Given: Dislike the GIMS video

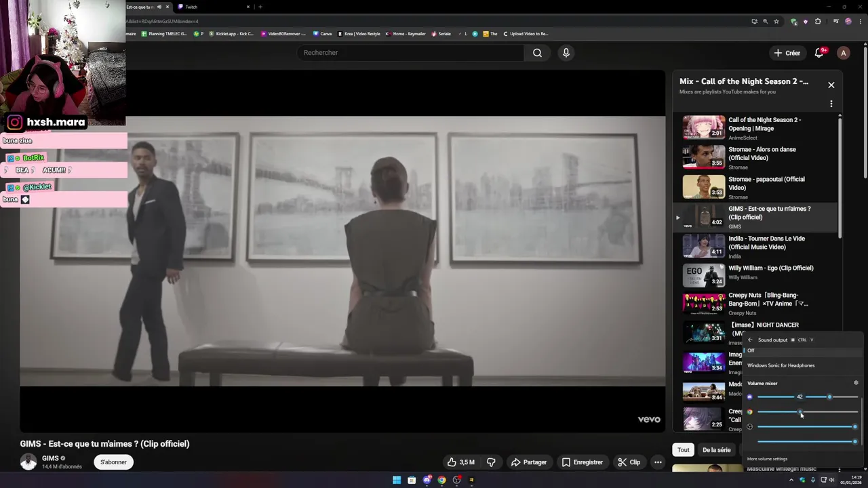Looking at the screenshot, I should pyautogui.click(x=491, y=462).
